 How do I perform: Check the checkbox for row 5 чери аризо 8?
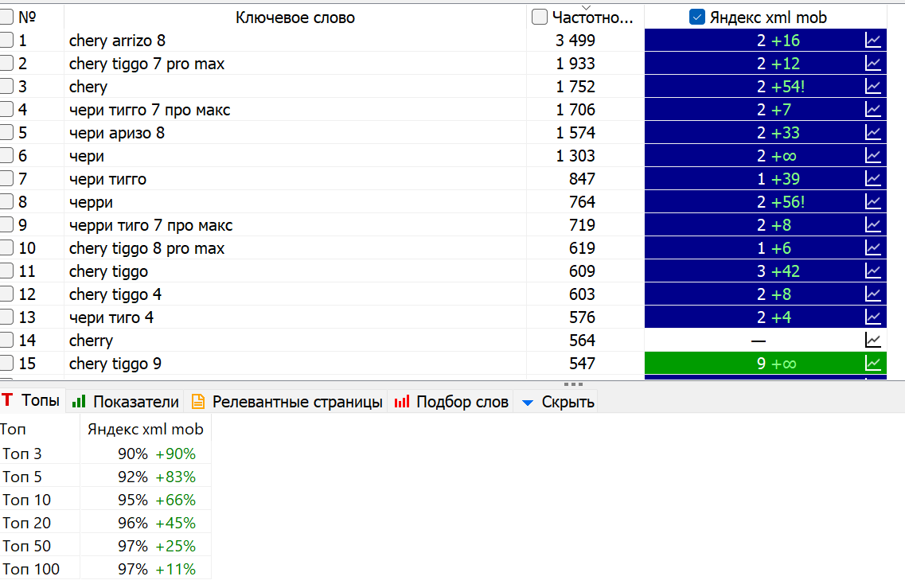tap(6, 132)
